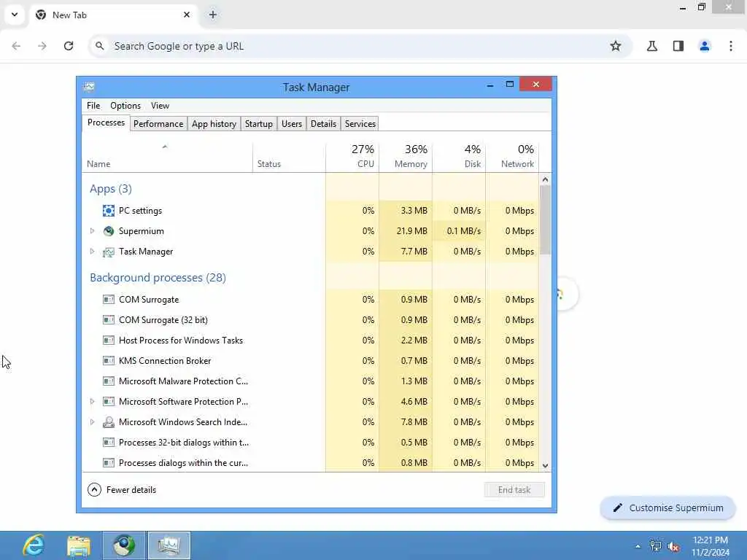The width and height of the screenshot is (747, 560).
Task: Switch to the Details tab
Action: click(323, 124)
